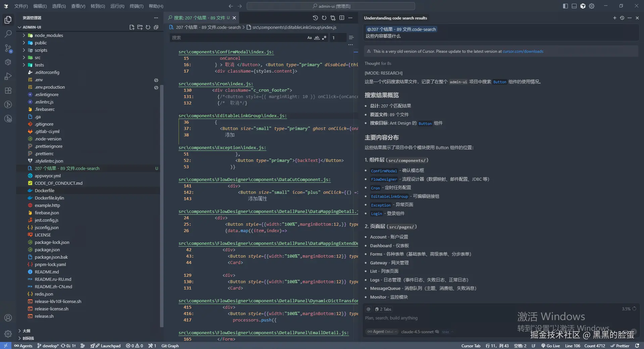Image resolution: width=644 pixels, height=349 pixels.
Task: Open cursor.com/downloads link
Action: (523, 51)
